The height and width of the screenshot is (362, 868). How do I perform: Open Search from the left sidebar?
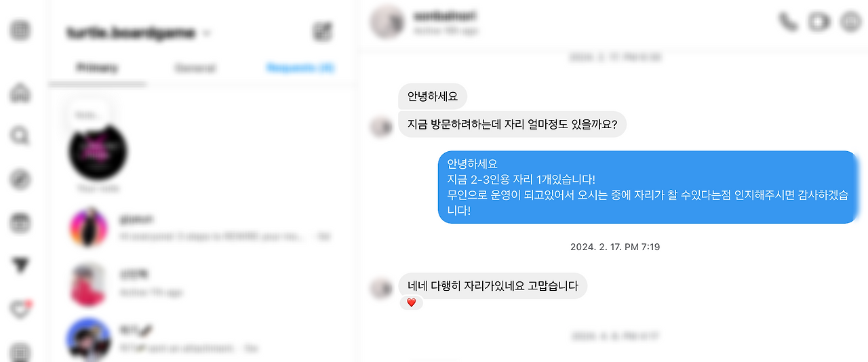tap(20, 136)
